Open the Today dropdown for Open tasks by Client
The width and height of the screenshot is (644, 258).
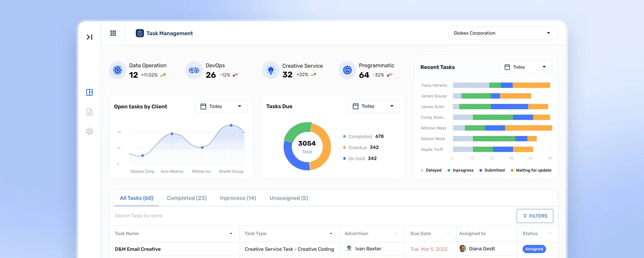221,106
